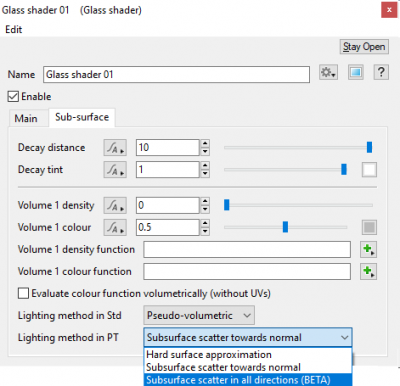Screen dimensions: 400x386
Task: Click the Stay Open button
Action: tap(364, 47)
